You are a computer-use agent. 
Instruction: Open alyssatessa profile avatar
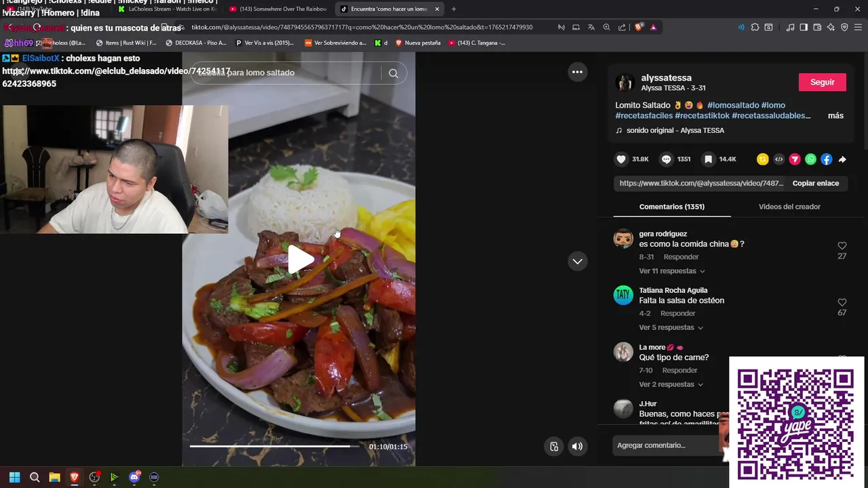(x=625, y=83)
